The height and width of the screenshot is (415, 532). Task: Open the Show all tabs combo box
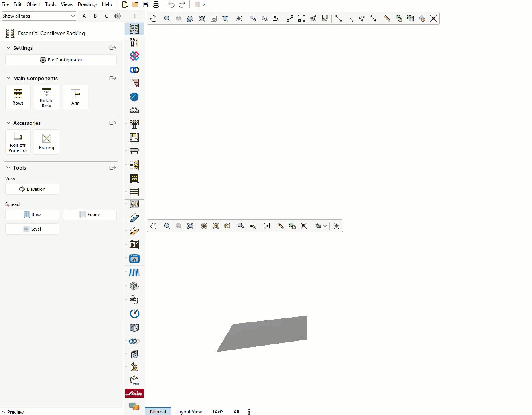pyautogui.click(x=39, y=16)
